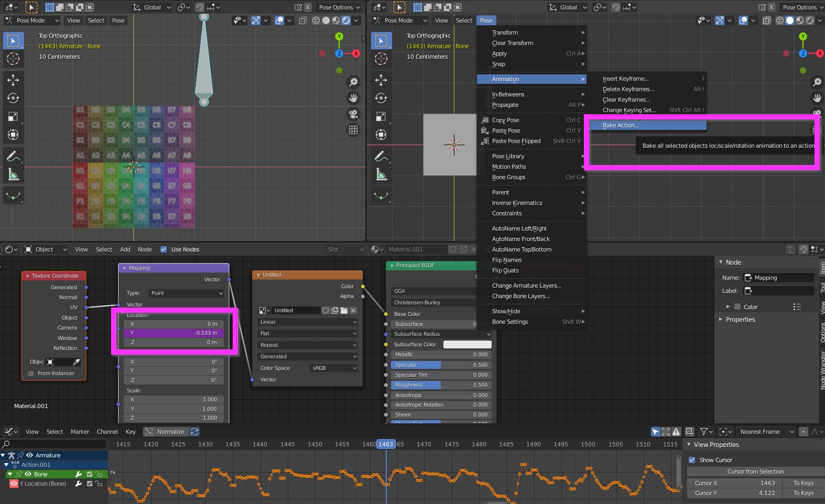The height and width of the screenshot is (504, 825).
Task: Expand the Properties section in Node panel
Action: pyautogui.click(x=740, y=320)
